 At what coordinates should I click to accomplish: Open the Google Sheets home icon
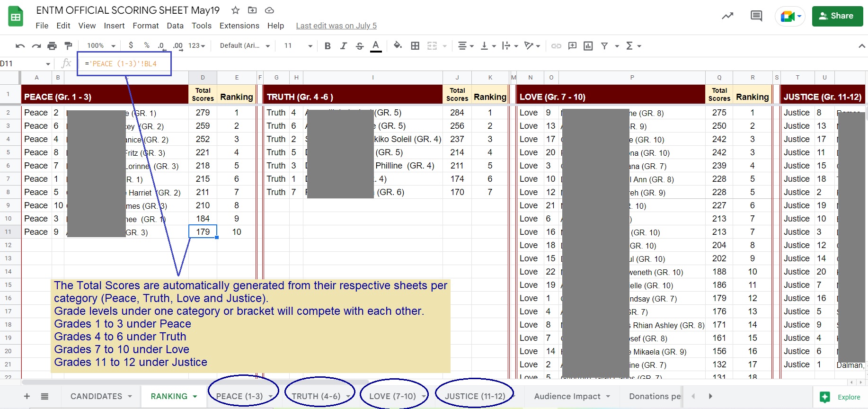(16, 17)
